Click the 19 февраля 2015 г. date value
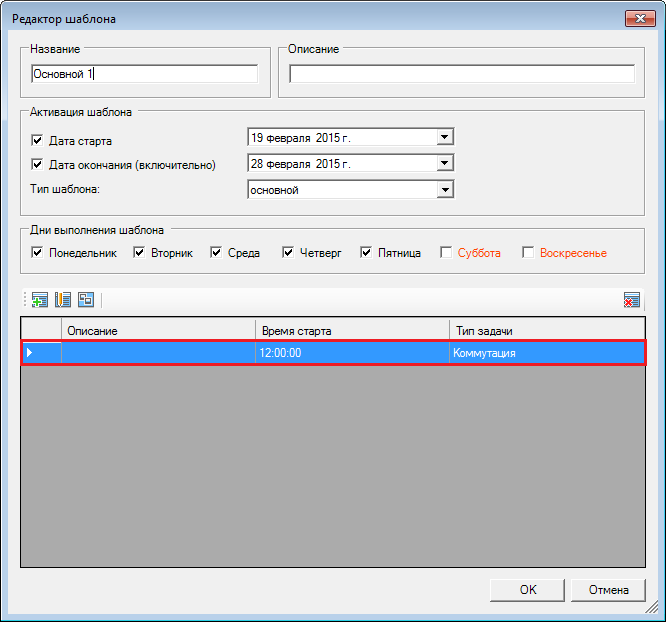666x622 pixels. point(300,138)
